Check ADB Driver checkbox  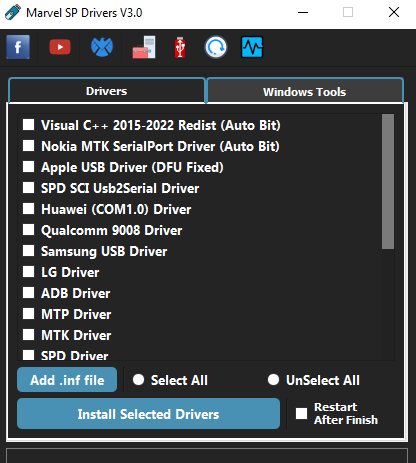(x=28, y=293)
